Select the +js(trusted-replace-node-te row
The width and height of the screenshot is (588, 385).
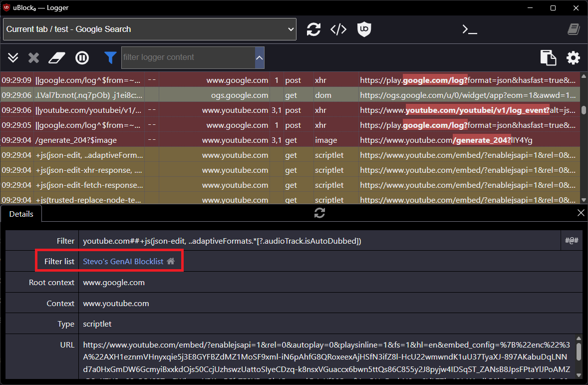pyautogui.click(x=290, y=199)
